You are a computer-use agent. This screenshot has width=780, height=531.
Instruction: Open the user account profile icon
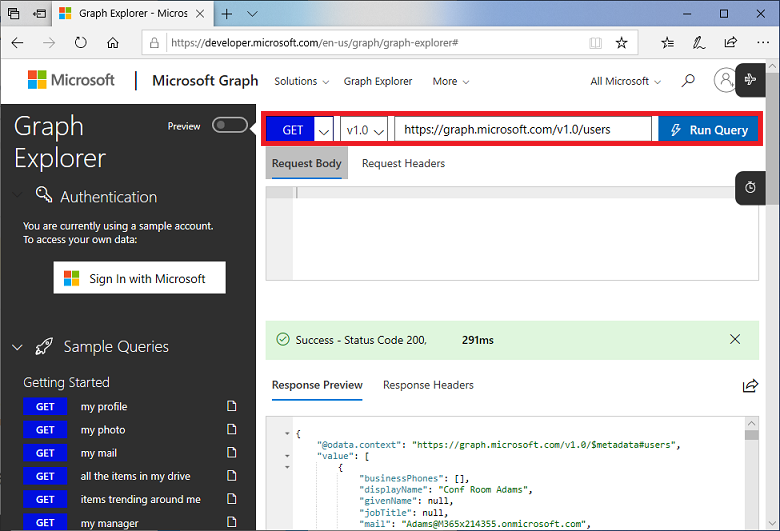click(725, 81)
